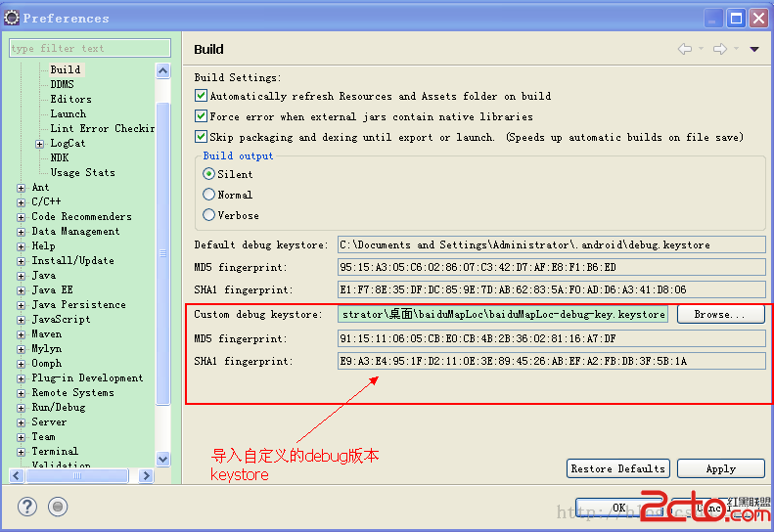Viewport: 774px width, 532px height.
Task: Click the default SHA1 fingerprint field
Action: [x=551, y=289]
